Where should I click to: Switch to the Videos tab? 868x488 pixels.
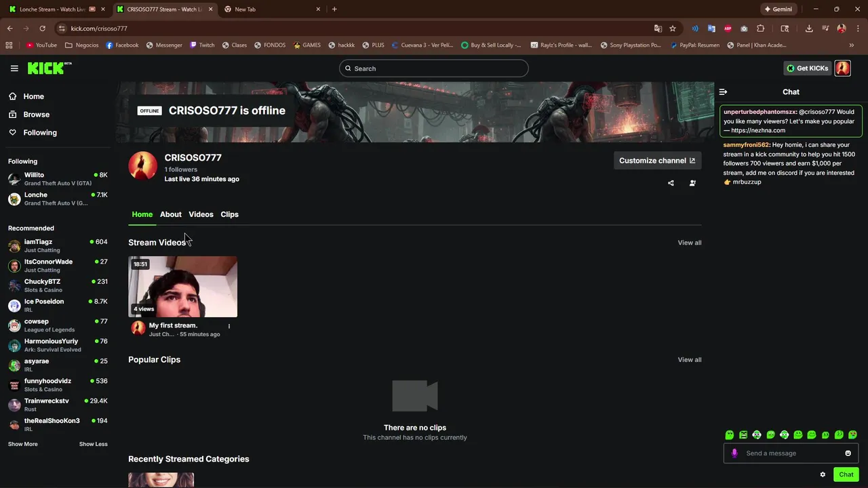tap(201, 214)
